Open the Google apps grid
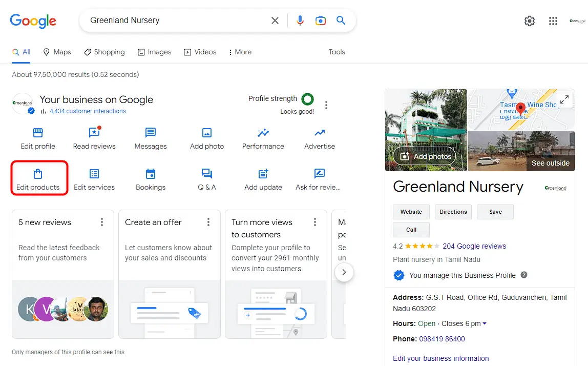Viewport: 588px width, 366px height. point(553,21)
